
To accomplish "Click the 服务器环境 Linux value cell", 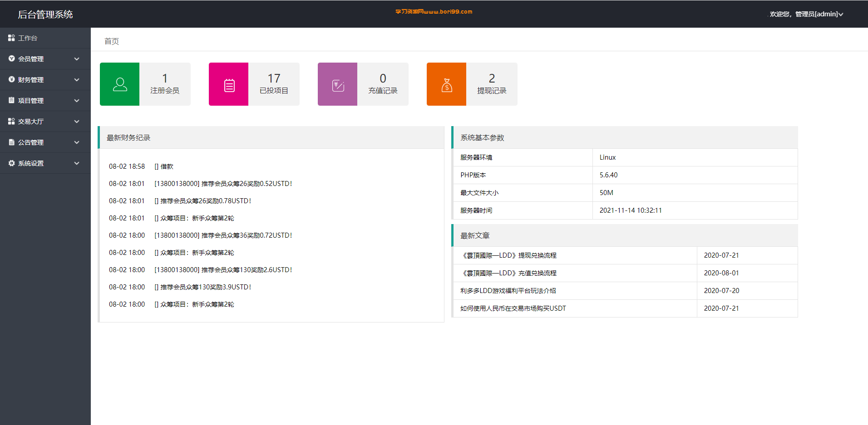I will (695, 157).
